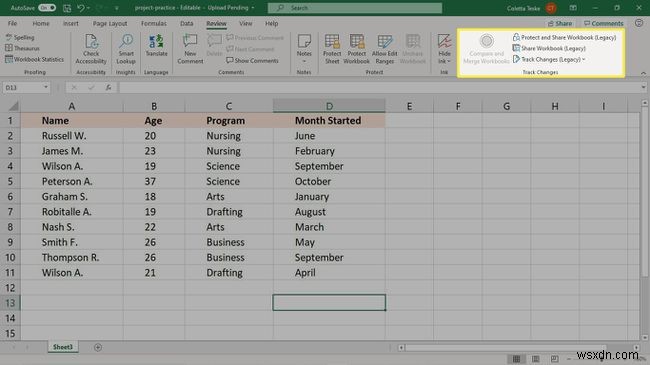The width and height of the screenshot is (650, 365).
Task: Click horizontal scrollbar left arrow
Action: click(x=401, y=348)
